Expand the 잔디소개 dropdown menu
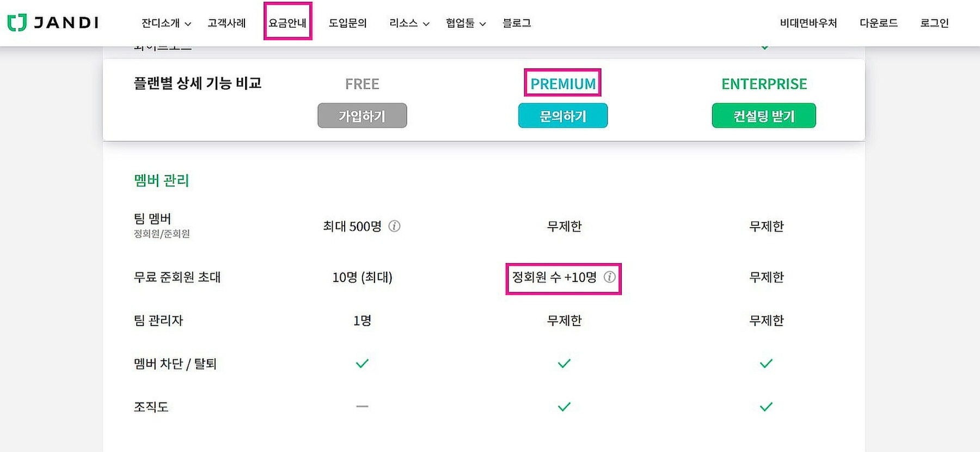 pos(166,23)
